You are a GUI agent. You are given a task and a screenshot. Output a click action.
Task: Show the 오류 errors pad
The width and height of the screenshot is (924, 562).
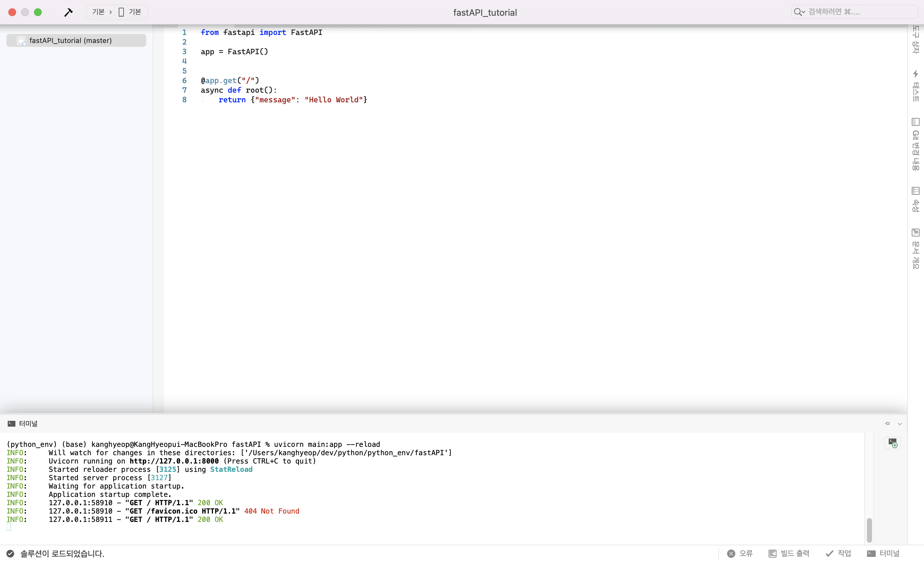pos(740,553)
